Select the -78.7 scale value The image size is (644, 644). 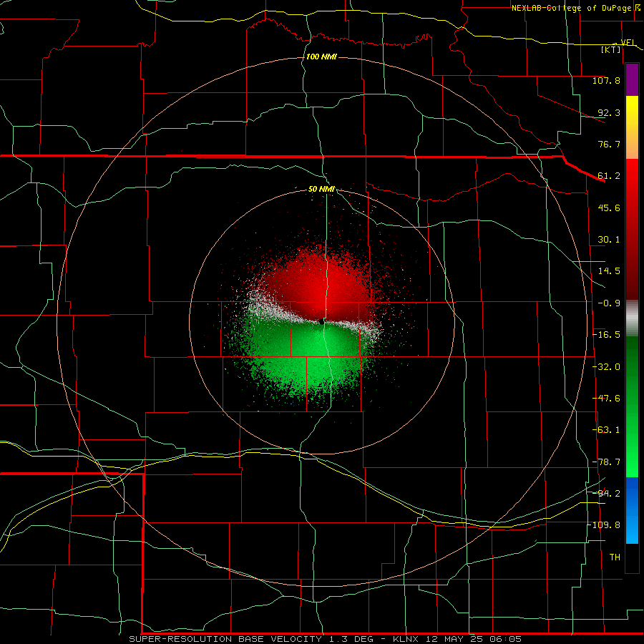(x=607, y=462)
